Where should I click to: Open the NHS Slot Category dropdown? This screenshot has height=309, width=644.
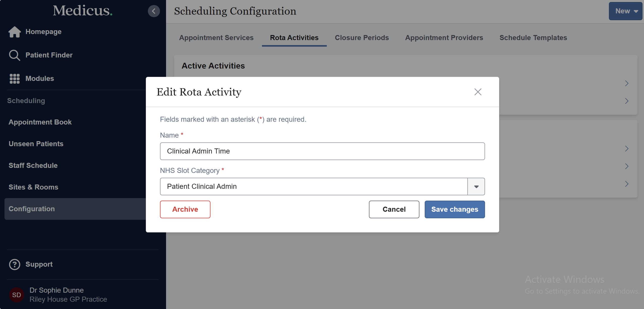[476, 186]
